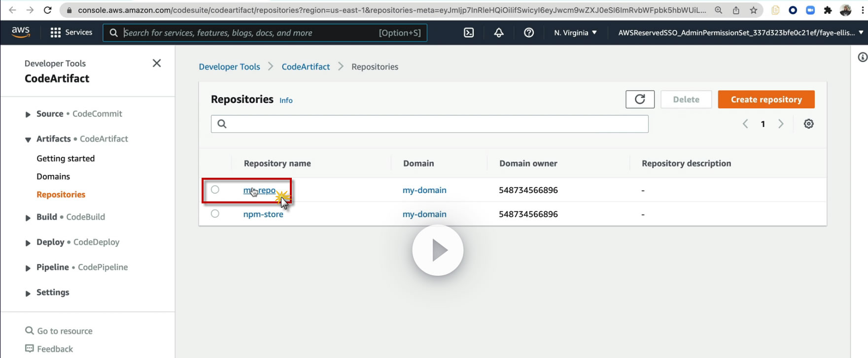The height and width of the screenshot is (358, 868).
Task: Click the Domain column header
Action: tap(418, 163)
